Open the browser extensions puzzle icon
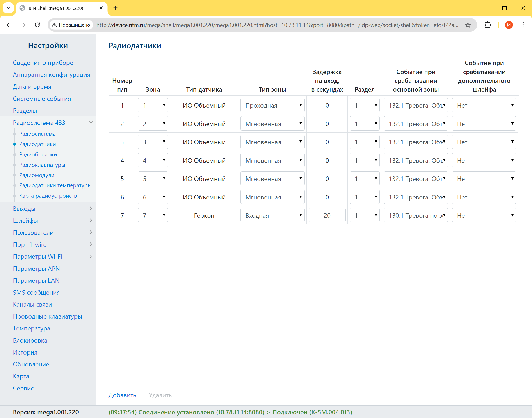532x418 pixels. (x=488, y=25)
